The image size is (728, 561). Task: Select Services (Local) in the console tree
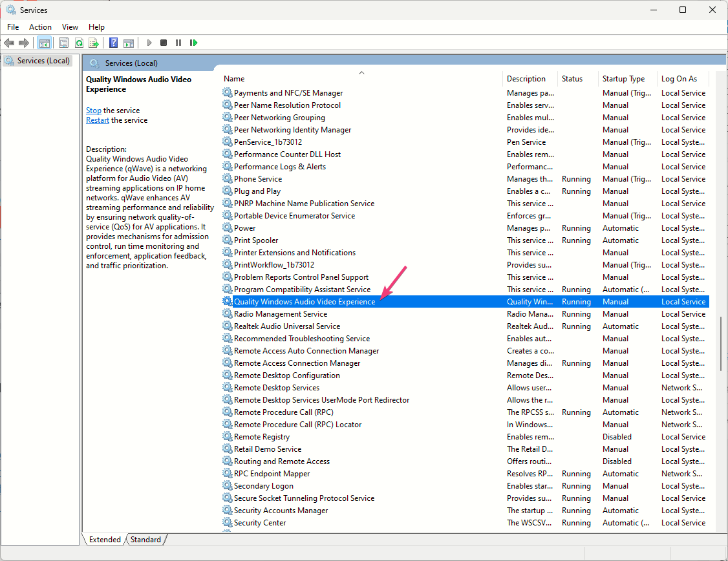click(x=37, y=60)
